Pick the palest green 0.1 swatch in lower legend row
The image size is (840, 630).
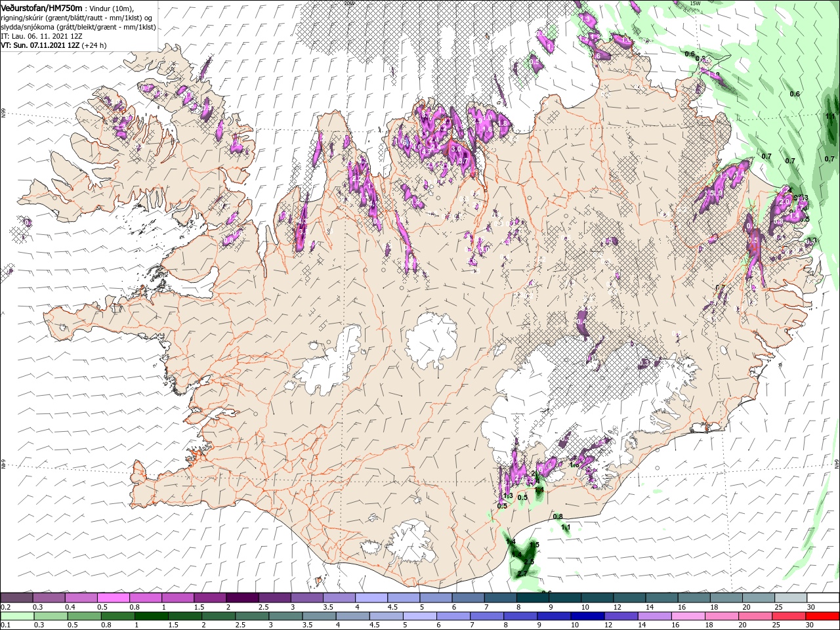17,616
